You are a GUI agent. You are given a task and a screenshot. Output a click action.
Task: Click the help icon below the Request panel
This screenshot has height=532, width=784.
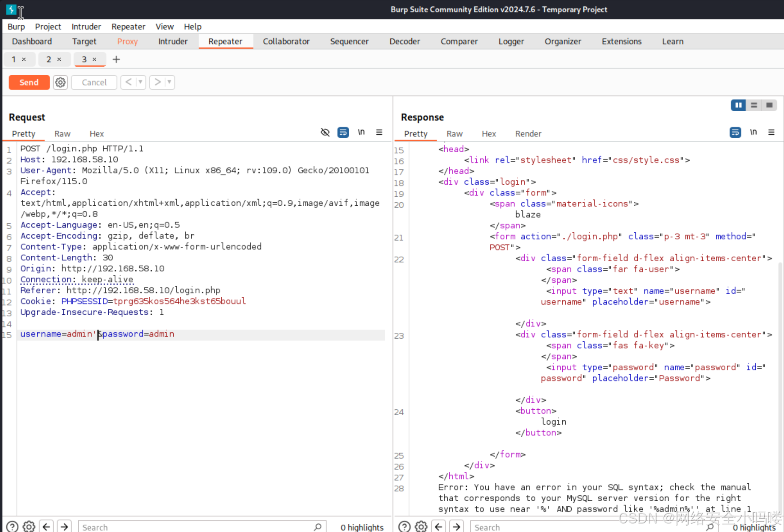[12, 526]
